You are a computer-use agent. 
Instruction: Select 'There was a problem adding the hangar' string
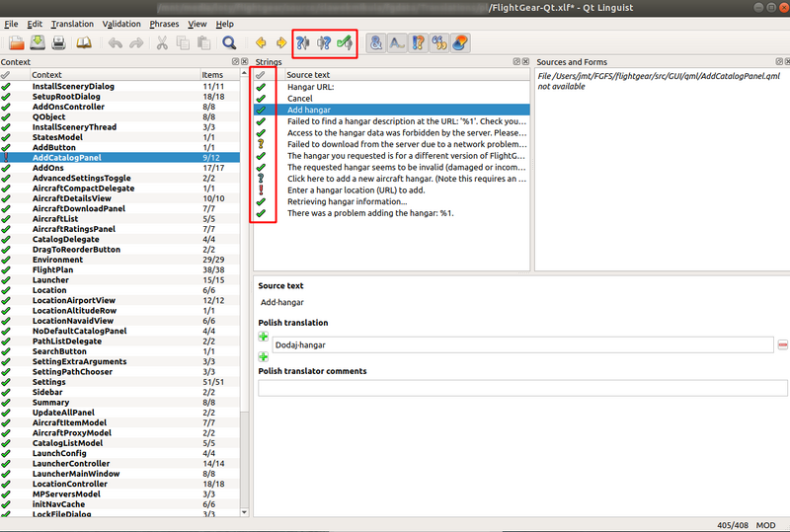pos(391,213)
